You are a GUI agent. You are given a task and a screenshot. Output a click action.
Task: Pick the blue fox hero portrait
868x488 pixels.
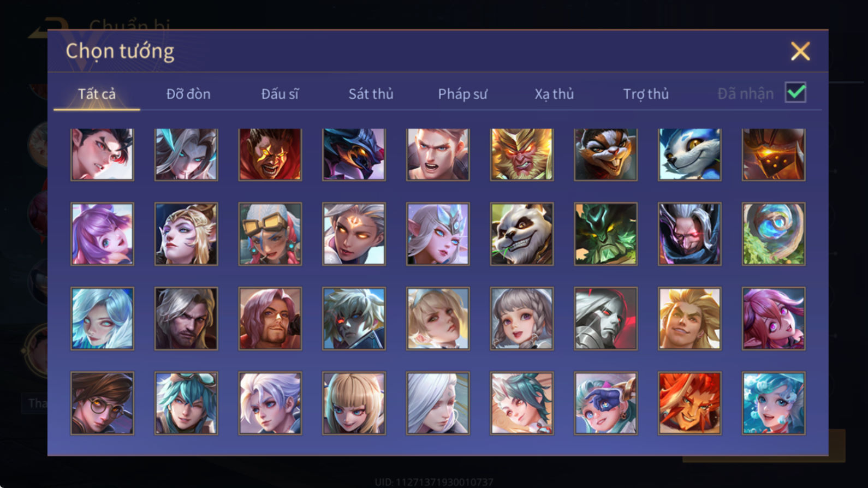coord(689,154)
